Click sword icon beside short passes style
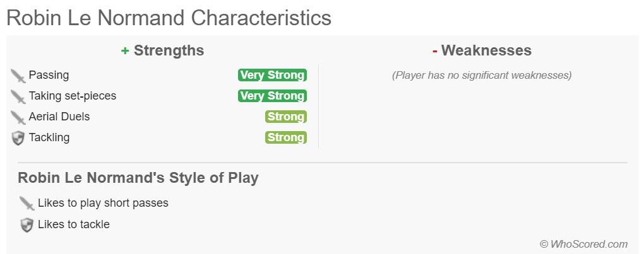The width and height of the screenshot is (644, 254). tap(27, 204)
